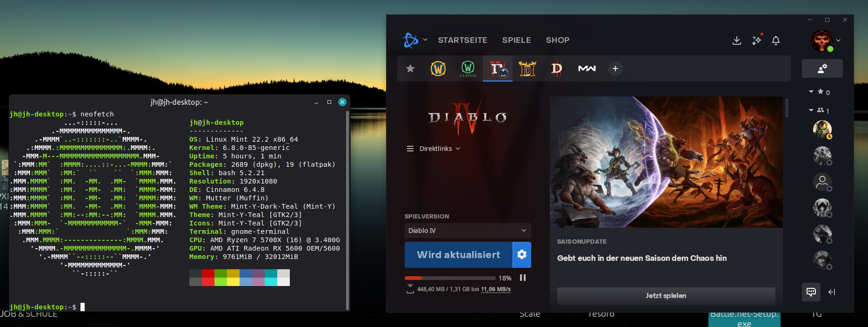Click the red skull profile avatar
The height and width of the screenshot is (327, 868).
pos(822,40)
